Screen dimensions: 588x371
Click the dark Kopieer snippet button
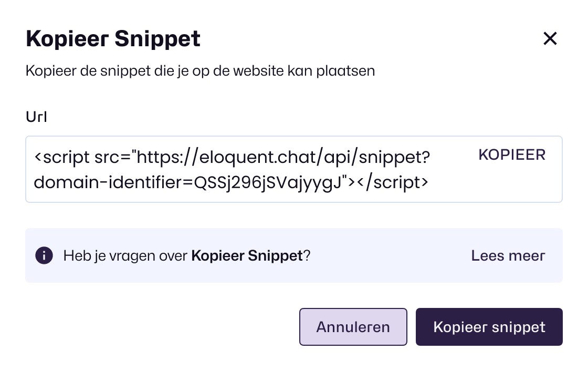[489, 327]
